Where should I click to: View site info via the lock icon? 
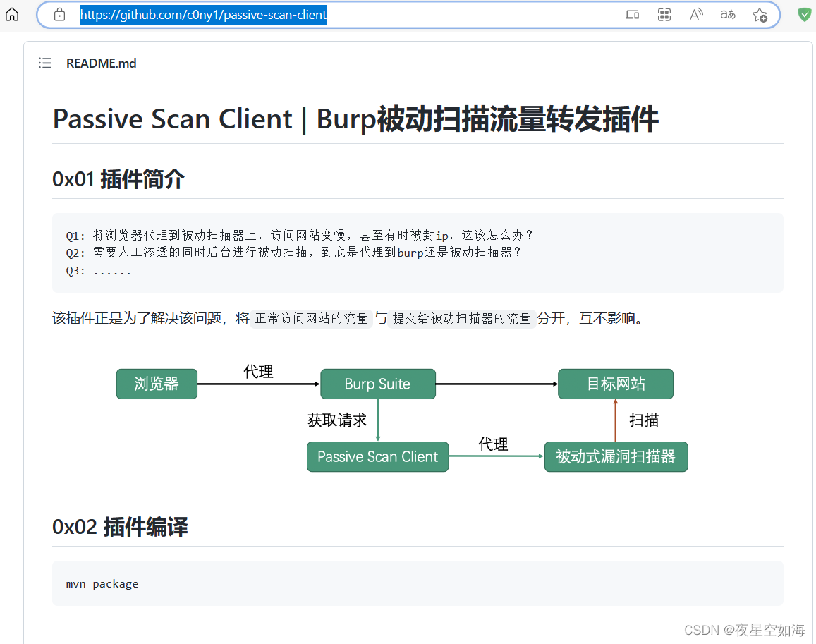click(x=60, y=15)
